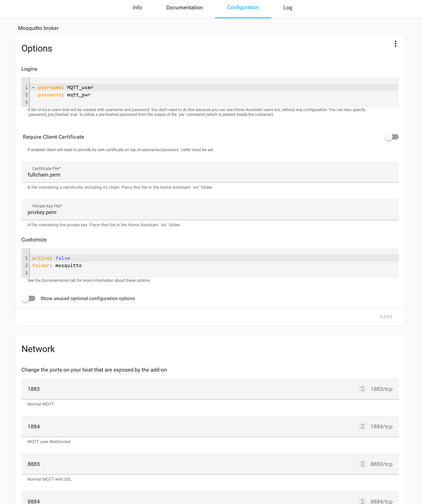Click the stepper arrows on port 1883
Viewport: 422px width, 504px height.
[362, 389]
